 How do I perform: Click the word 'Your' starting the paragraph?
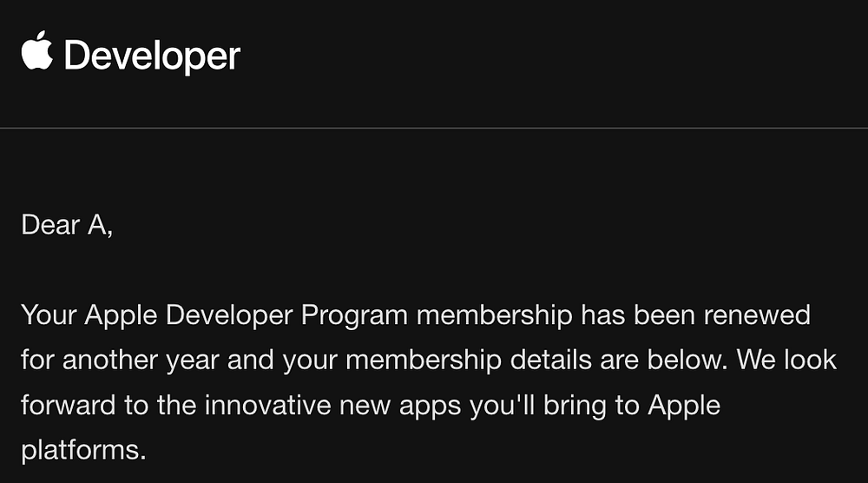click(x=49, y=314)
